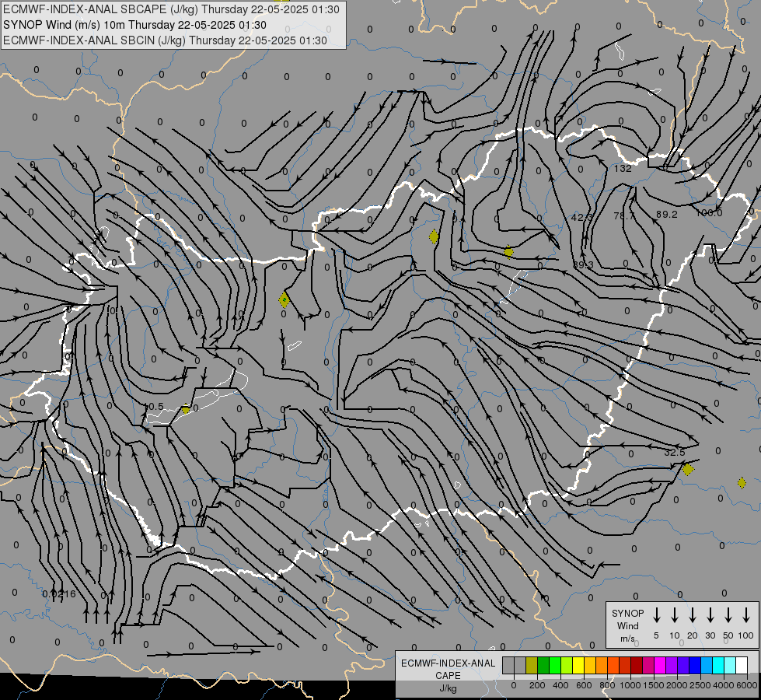Pick the bright green swatch left of the 400 mark
This screenshot has height=700, width=761.
tap(555, 666)
